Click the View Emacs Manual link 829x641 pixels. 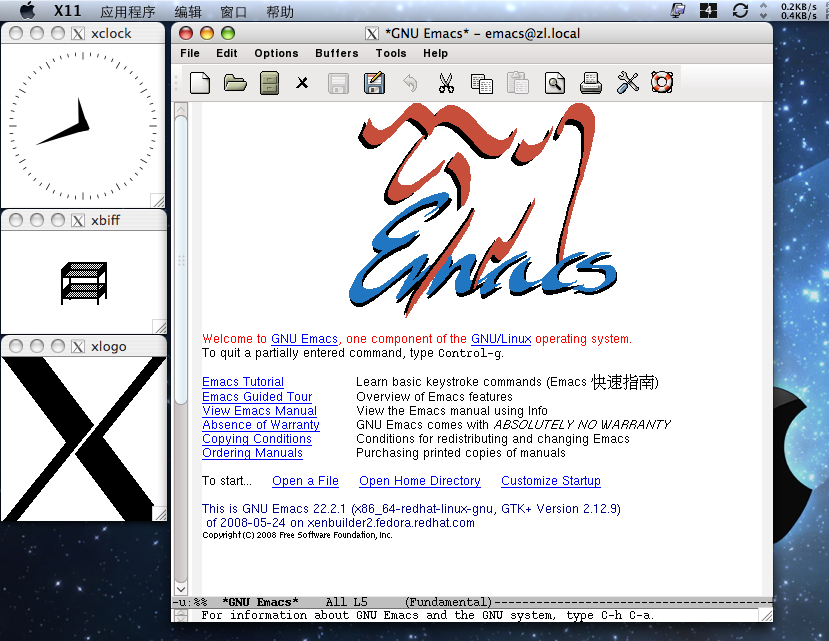click(x=260, y=411)
